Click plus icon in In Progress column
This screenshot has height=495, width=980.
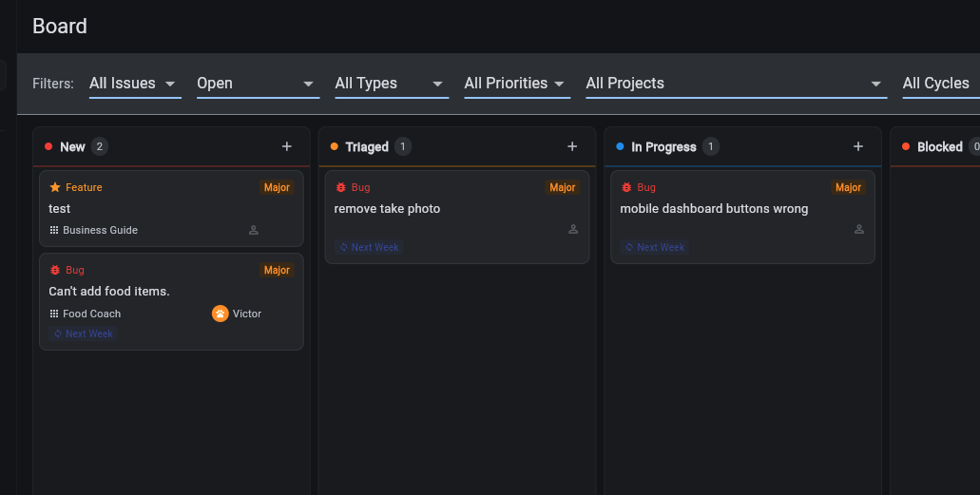pos(858,146)
